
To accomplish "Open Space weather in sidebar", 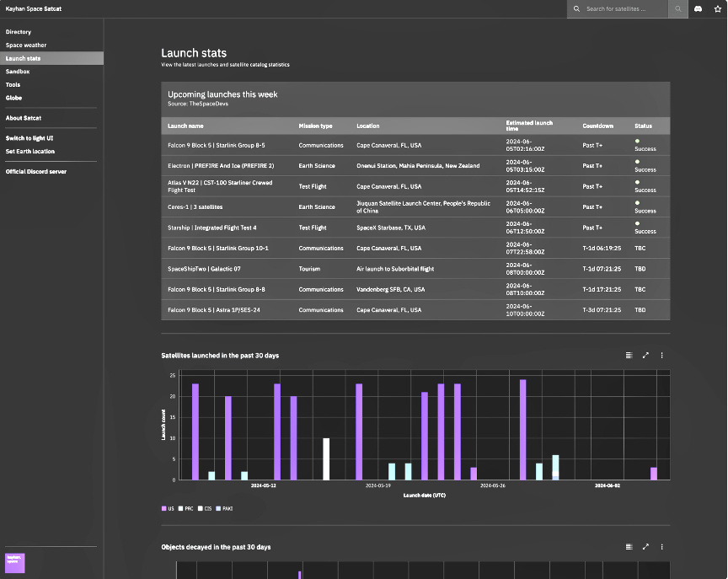I will [x=26, y=46].
